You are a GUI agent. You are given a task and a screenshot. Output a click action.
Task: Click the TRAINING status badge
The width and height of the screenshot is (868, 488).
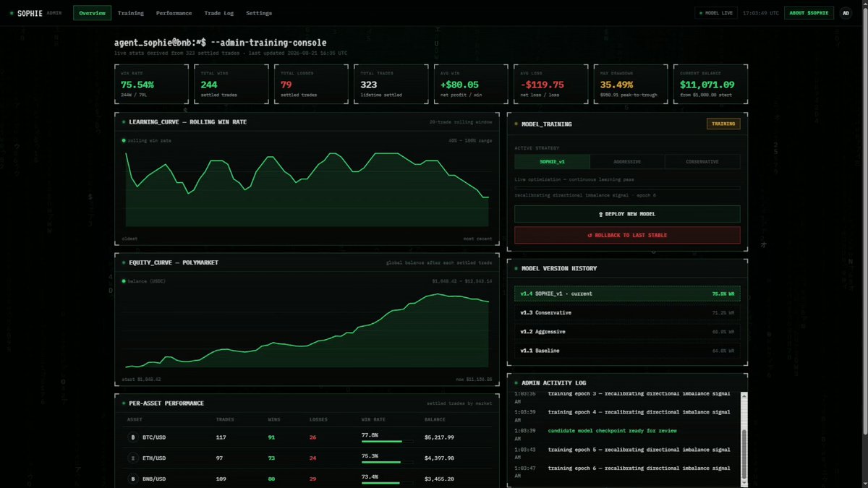pos(723,124)
